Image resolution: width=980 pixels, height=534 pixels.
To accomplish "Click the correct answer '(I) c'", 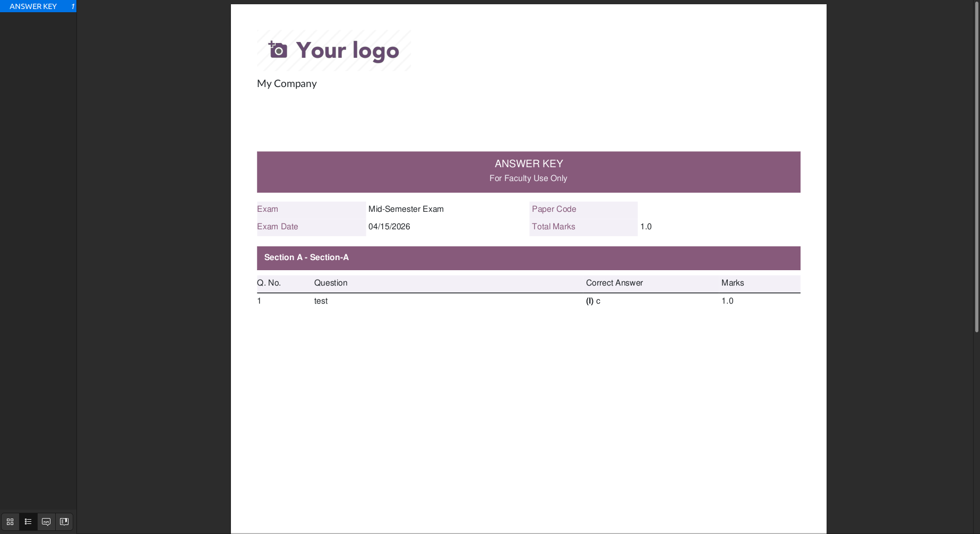I will coord(593,301).
